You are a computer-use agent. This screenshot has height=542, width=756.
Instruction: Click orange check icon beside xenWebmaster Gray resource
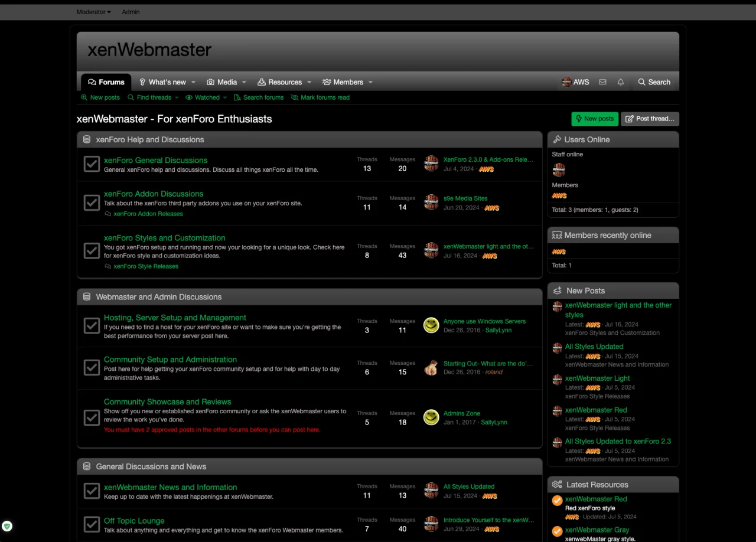pyautogui.click(x=557, y=531)
